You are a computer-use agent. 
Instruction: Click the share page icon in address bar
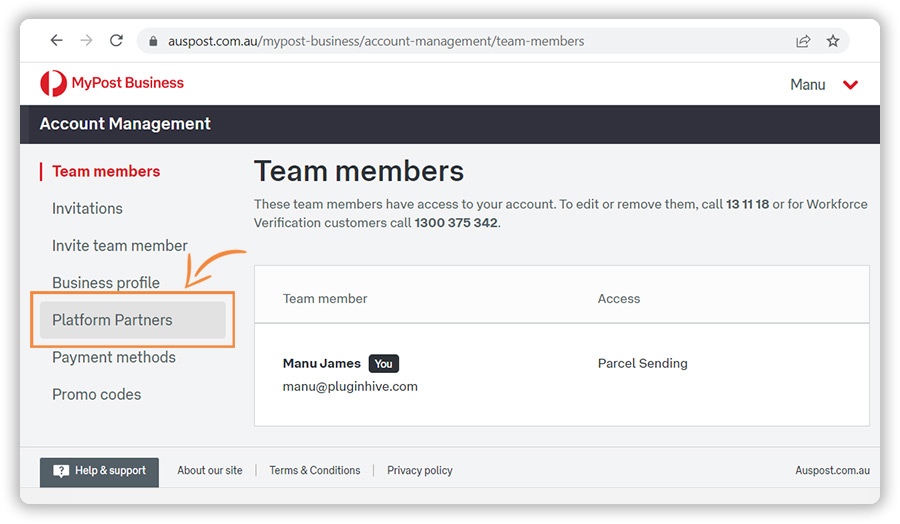(x=803, y=41)
